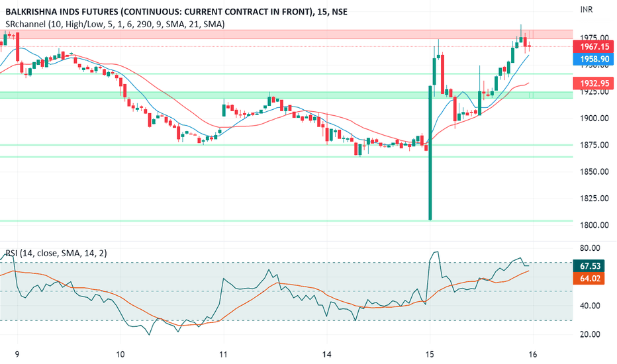Click date label 9 on time axis
The height and width of the screenshot is (364, 617).
click(17, 355)
